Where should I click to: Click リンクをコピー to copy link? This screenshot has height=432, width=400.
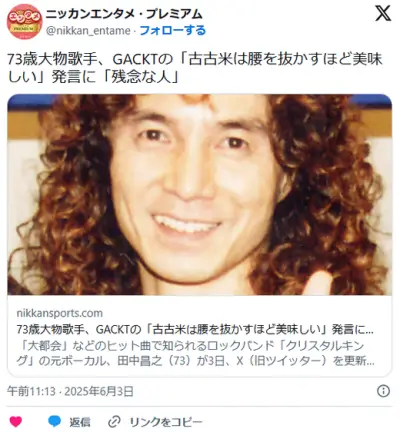tap(166, 422)
